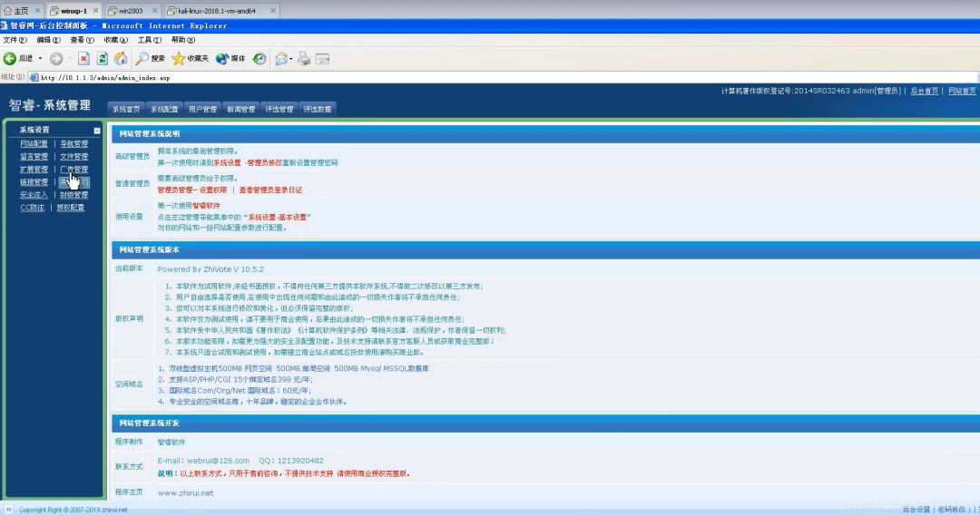Click the red X Stop icon

(83, 59)
